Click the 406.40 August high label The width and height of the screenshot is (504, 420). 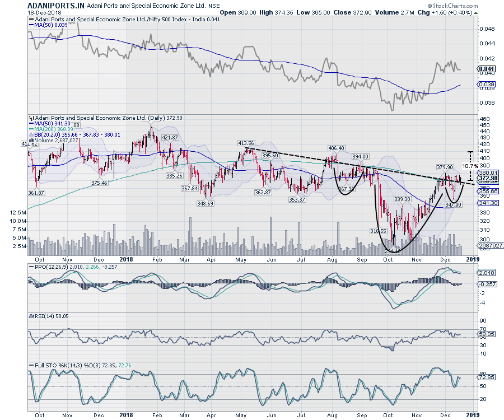[336, 148]
